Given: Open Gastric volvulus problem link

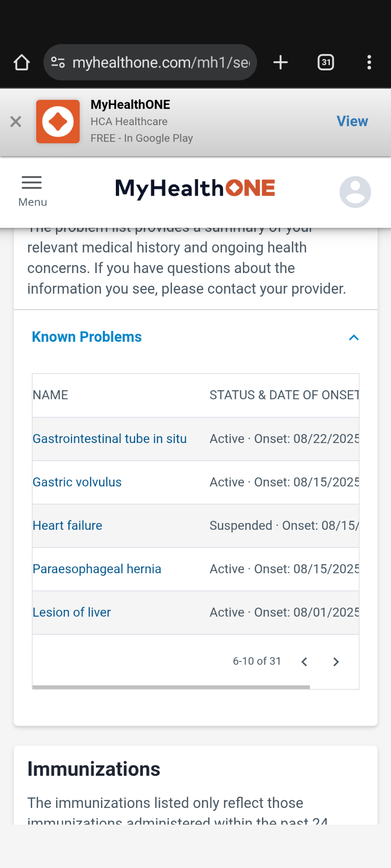Looking at the screenshot, I should [77, 482].
